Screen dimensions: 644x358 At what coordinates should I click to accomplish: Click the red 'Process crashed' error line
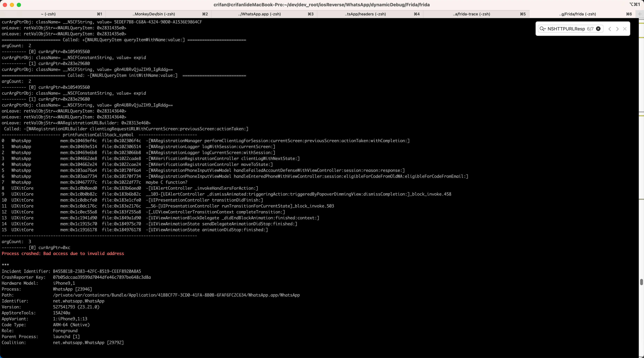tap(63, 253)
